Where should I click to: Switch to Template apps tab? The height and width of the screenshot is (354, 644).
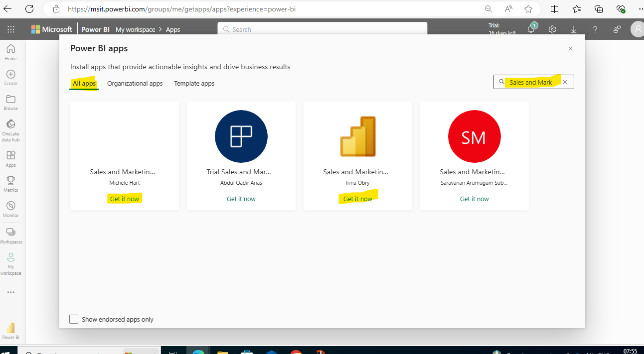click(x=194, y=83)
